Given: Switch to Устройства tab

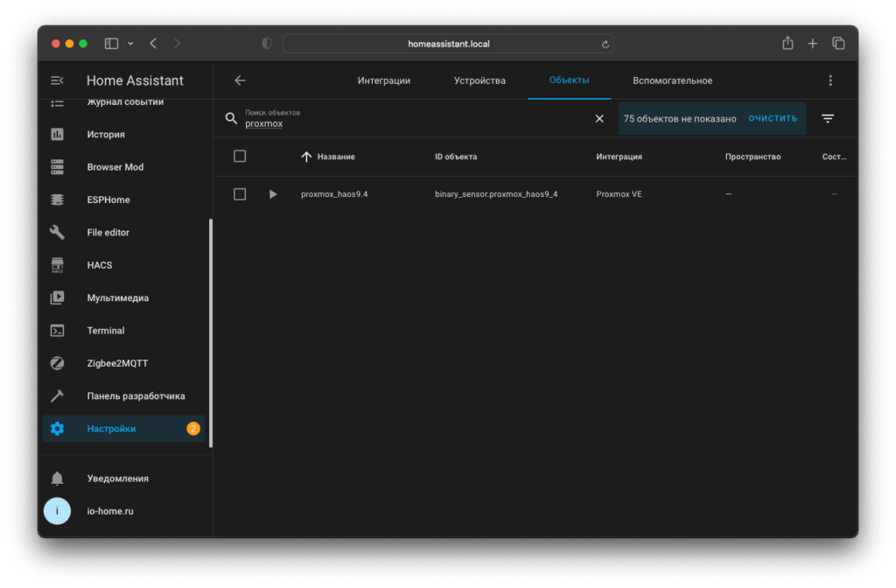Looking at the screenshot, I should pyautogui.click(x=479, y=80).
